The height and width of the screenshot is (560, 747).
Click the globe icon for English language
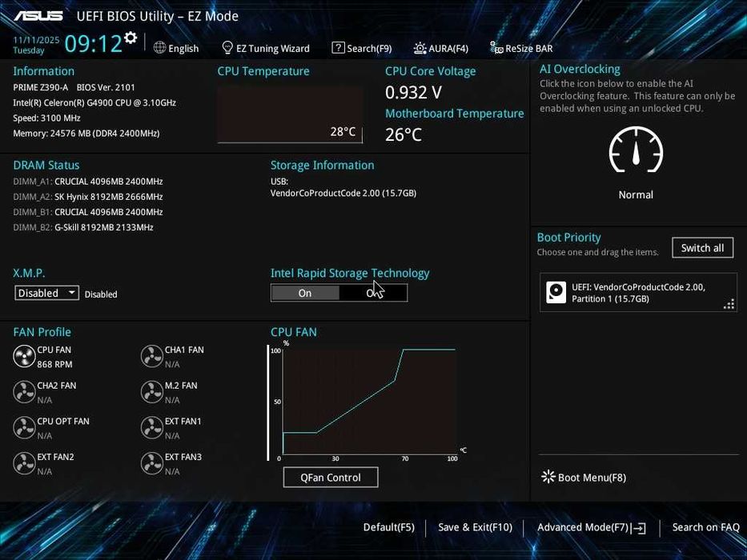pos(159,48)
